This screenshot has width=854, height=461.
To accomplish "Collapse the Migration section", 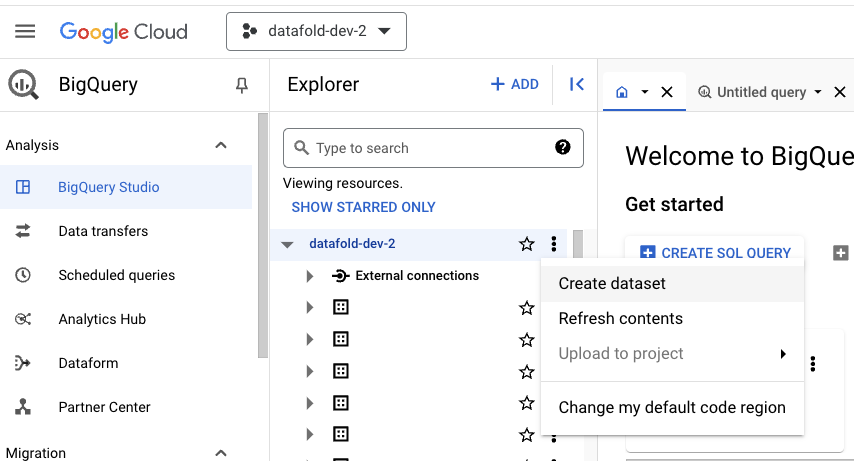I will coord(221,453).
